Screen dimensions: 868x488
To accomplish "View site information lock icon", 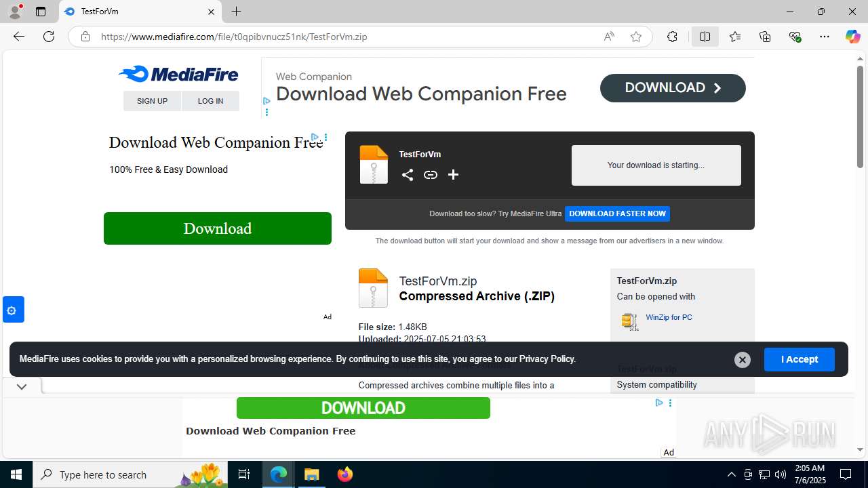I will point(85,37).
